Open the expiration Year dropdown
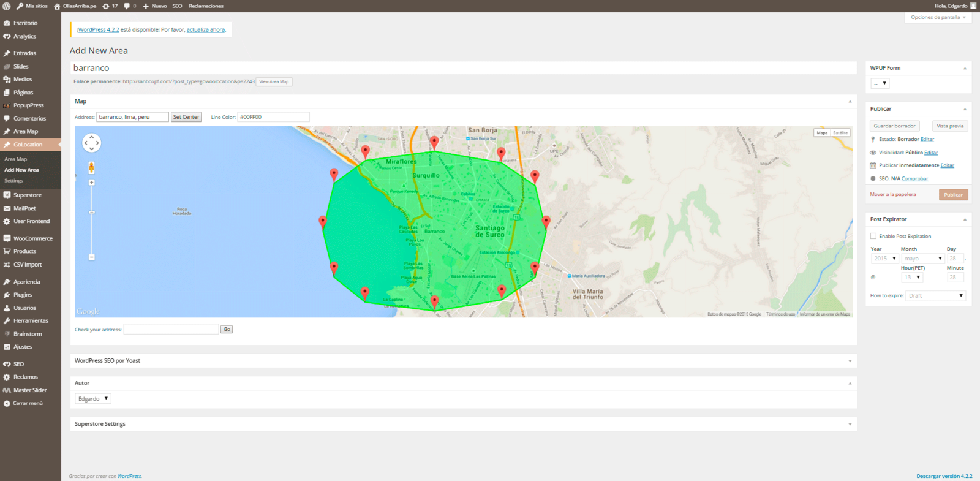The image size is (980, 481). [884, 259]
